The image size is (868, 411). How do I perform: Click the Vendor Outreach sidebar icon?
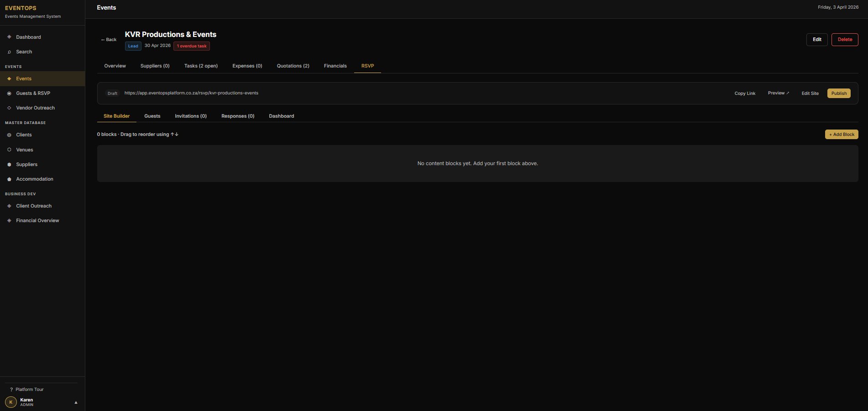pyautogui.click(x=9, y=108)
